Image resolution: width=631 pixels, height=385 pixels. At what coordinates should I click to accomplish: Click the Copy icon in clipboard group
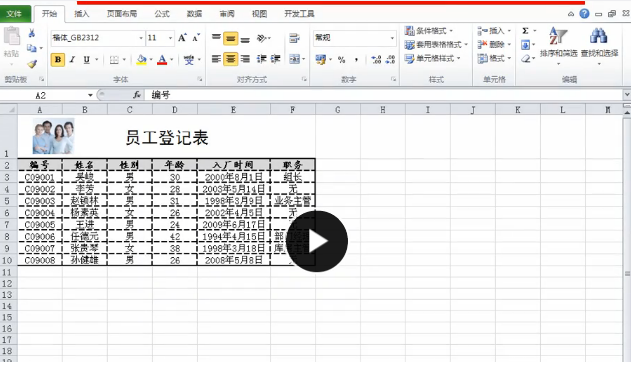click(32, 48)
